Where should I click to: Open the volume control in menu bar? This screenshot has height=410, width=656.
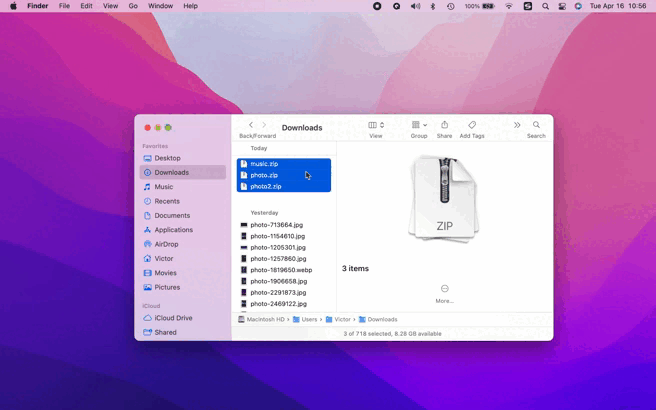click(x=415, y=6)
